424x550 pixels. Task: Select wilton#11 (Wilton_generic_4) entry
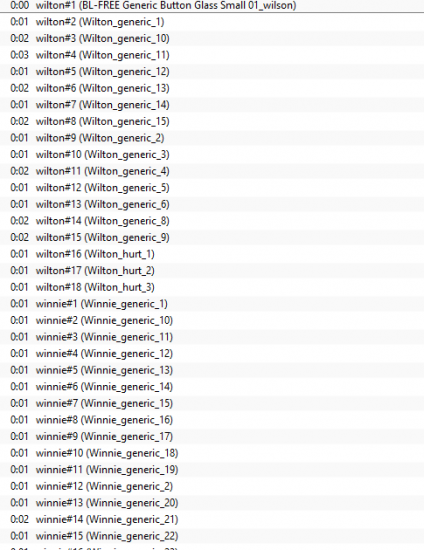pyautogui.click(x=212, y=171)
